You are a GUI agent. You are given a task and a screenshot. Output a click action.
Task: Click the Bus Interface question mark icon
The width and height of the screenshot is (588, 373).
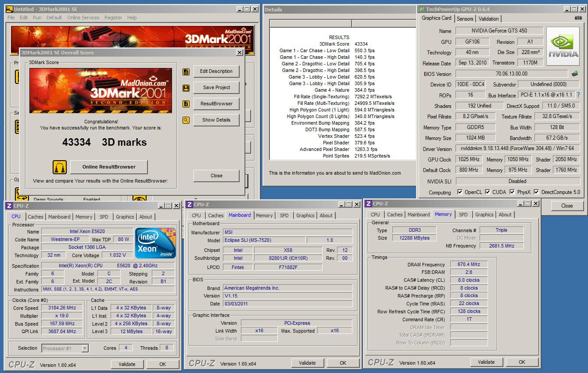tap(578, 95)
